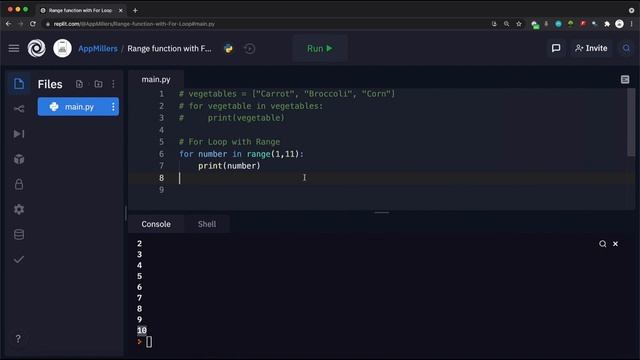Open a new browser tab
This screenshot has width=640, height=360.
[135, 10]
